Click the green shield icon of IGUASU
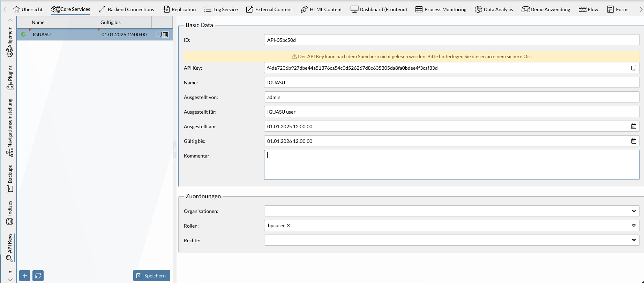The image size is (644, 283). coord(23,35)
